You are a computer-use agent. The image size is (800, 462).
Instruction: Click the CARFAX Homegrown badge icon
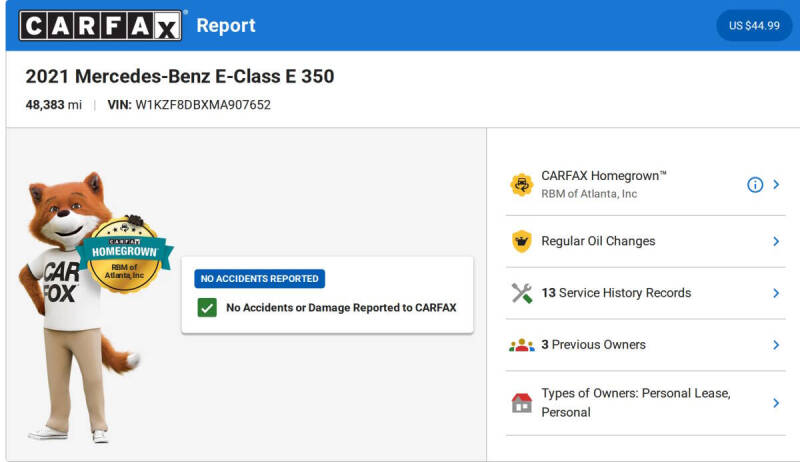tap(521, 185)
